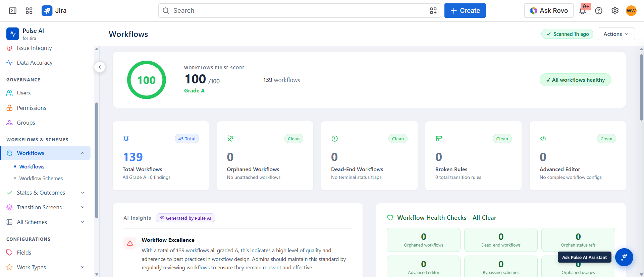Click the 100 score ring gauge
This screenshot has height=277, width=644.
pos(147,80)
